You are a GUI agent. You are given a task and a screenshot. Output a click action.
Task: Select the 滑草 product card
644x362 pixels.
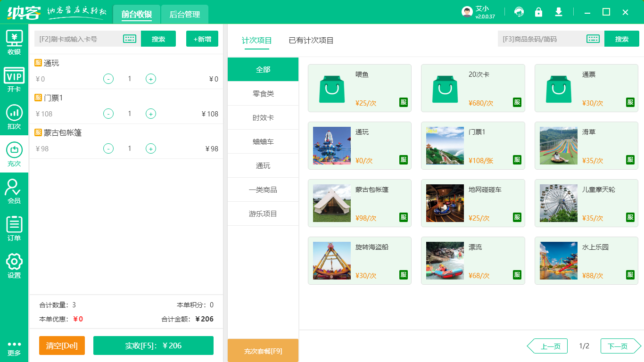(586, 145)
